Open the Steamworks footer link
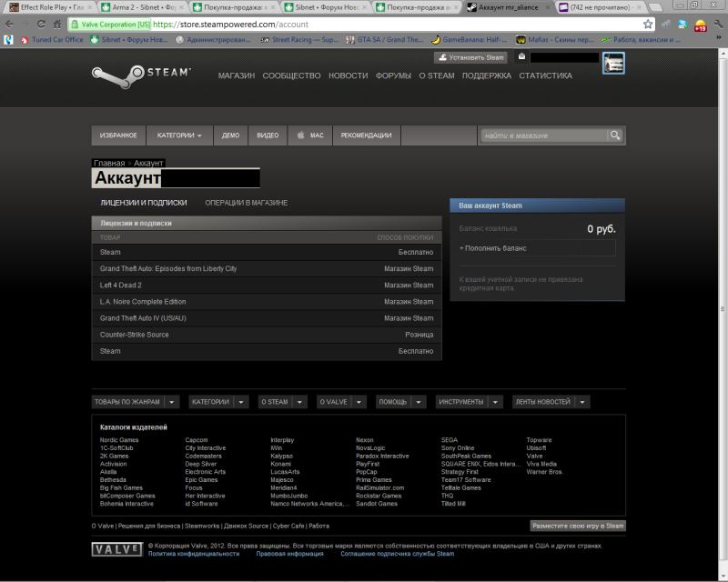This screenshot has width=728, height=582. pos(202,526)
